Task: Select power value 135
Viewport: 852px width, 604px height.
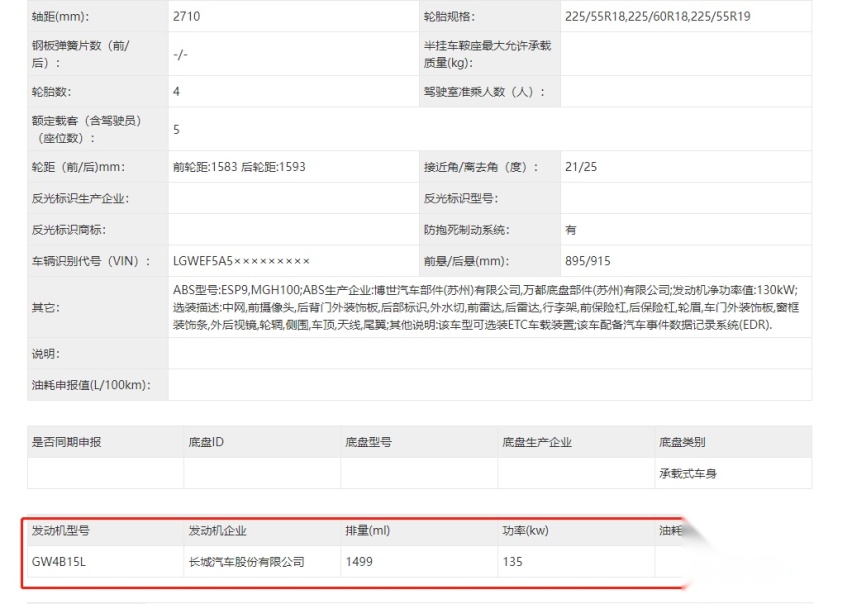Action: 512,562
